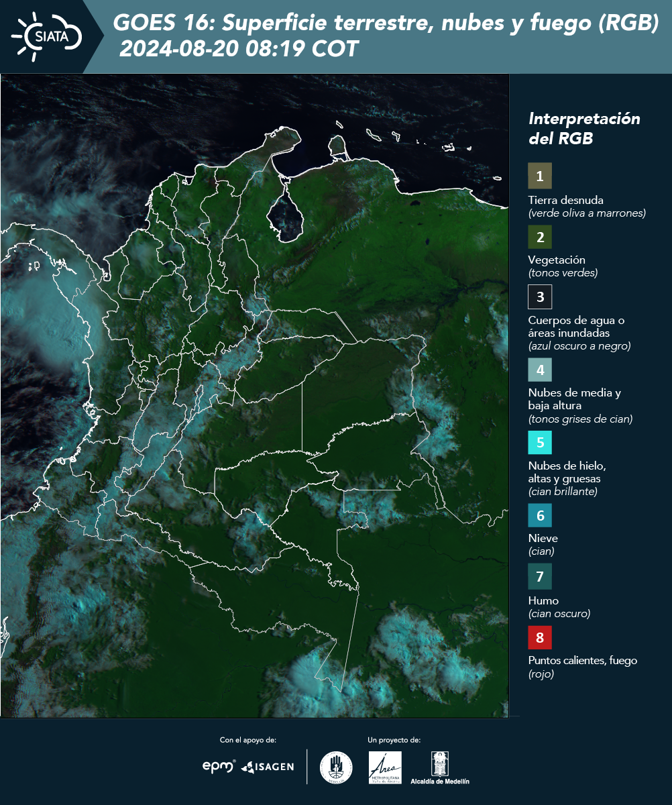Click the legend label "Nieve"
This screenshot has height=805, width=672.
pos(543,538)
